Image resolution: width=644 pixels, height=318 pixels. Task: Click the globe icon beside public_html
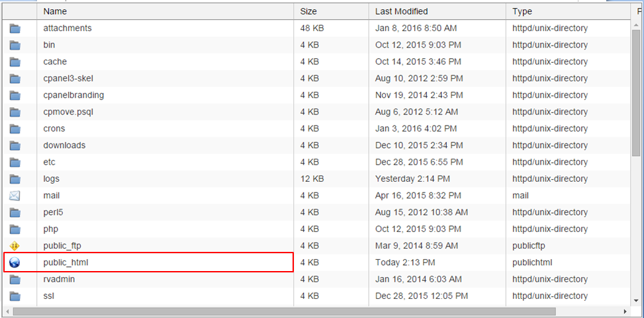coord(15,262)
